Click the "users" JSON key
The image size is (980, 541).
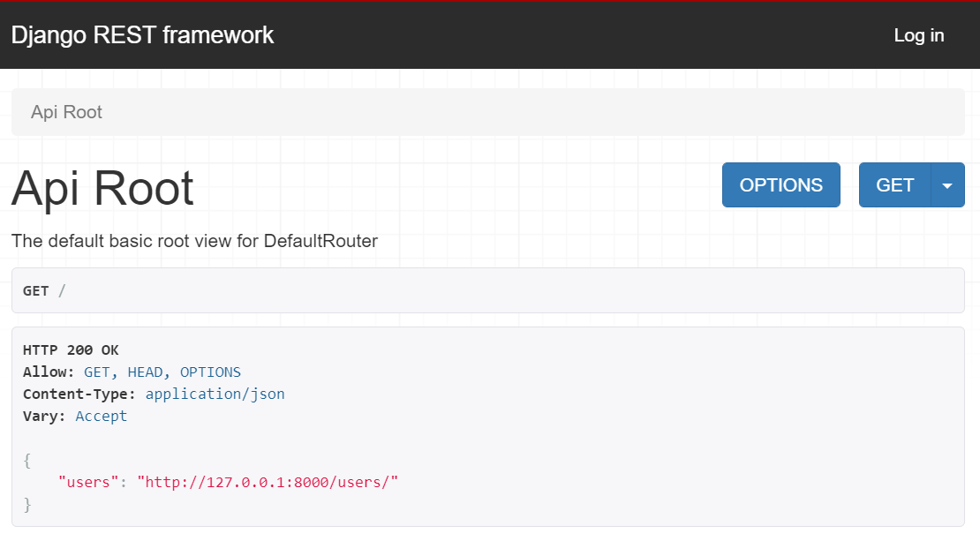[88, 482]
